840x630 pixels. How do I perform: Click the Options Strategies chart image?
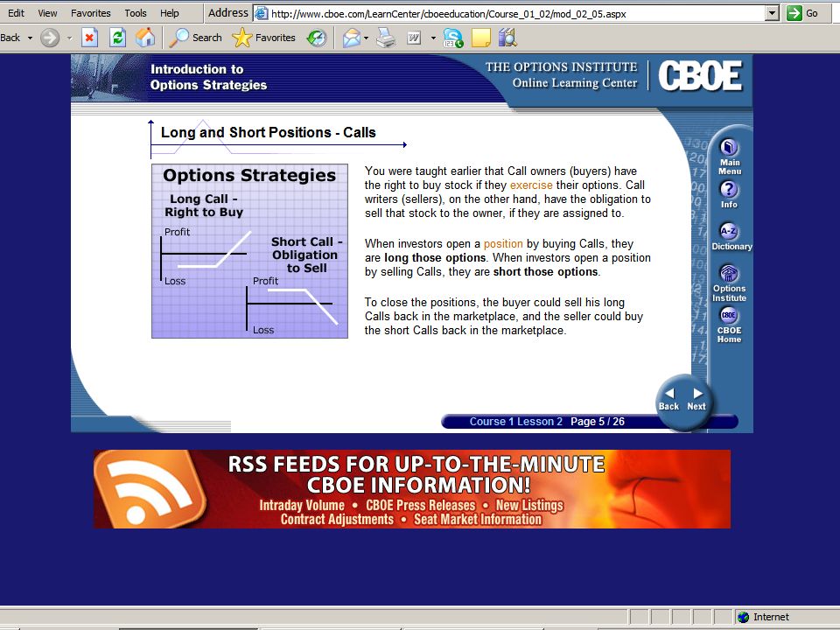249,251
